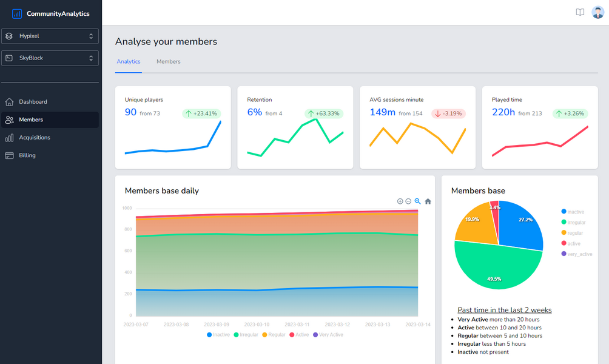Toggle Very Active series in chart legend

click(x=328, y=335)
